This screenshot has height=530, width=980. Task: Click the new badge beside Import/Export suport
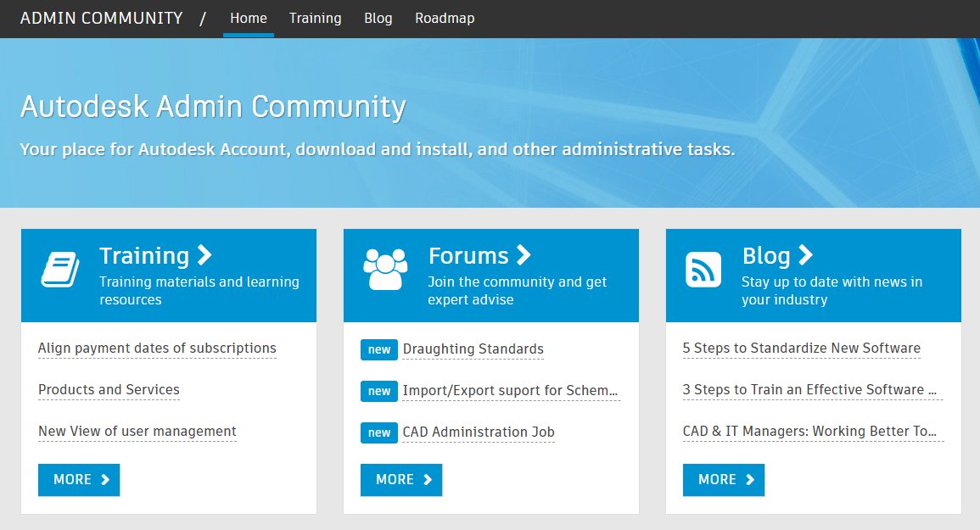pyautogui.click(x=378, y=391)
